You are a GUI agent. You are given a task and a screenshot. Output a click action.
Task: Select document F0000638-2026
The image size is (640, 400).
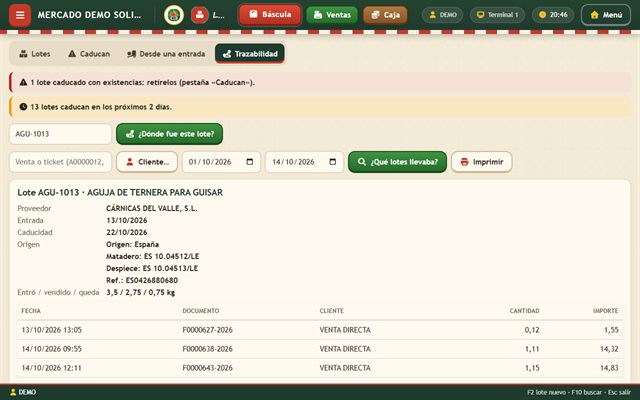pyautogui.click(x=207, y=349)
